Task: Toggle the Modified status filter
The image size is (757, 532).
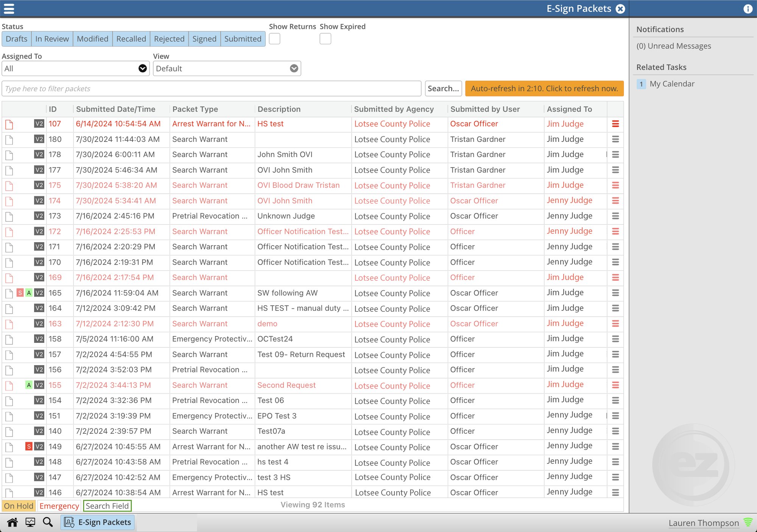Action: click(92, 39)
